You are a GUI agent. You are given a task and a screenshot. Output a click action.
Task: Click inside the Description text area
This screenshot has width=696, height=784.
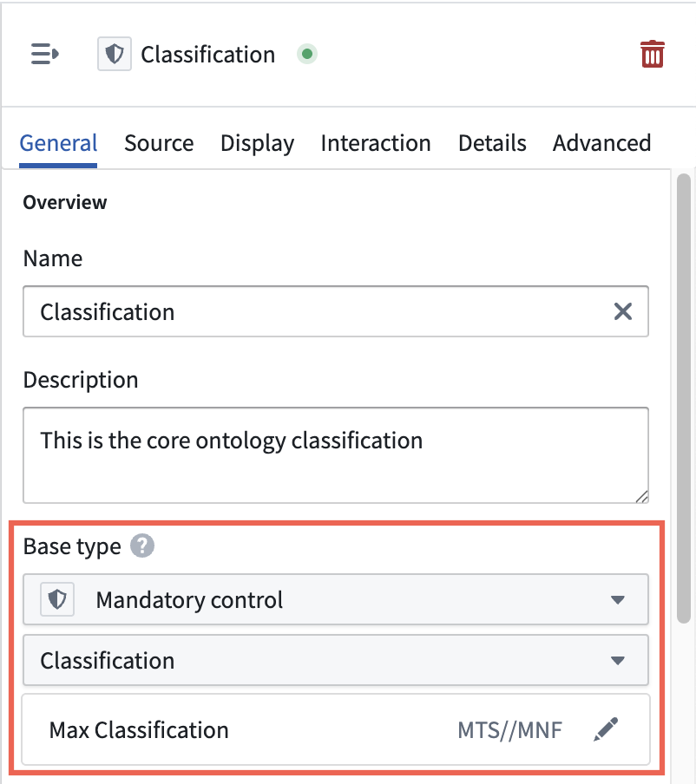point(336,455)
